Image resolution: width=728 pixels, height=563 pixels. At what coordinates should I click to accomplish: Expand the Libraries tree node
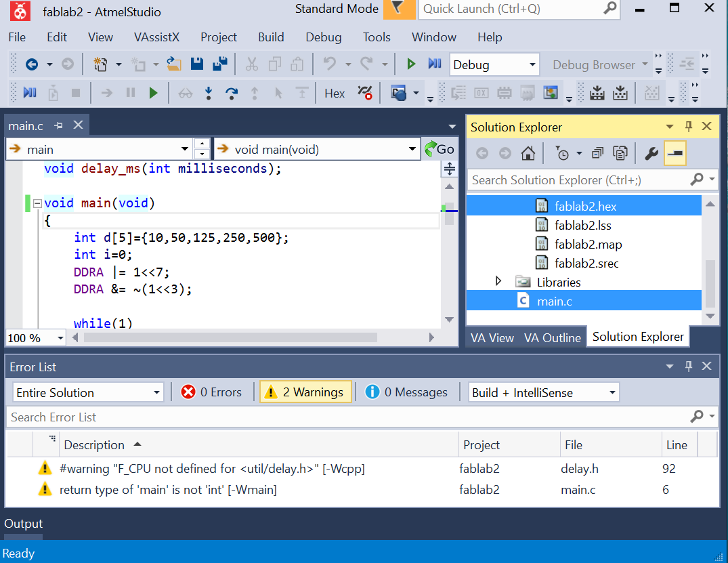pyautogui.click(x=498, y=281)
